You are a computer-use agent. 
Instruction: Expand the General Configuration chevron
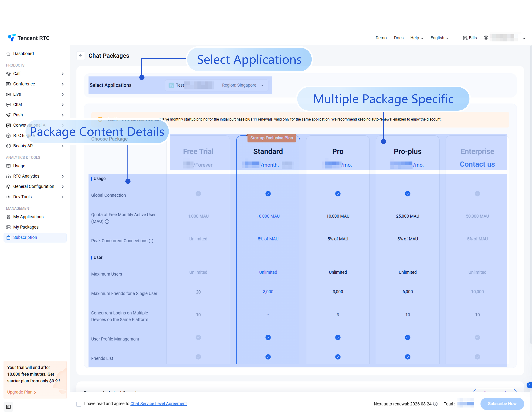[x=63, y=187]
